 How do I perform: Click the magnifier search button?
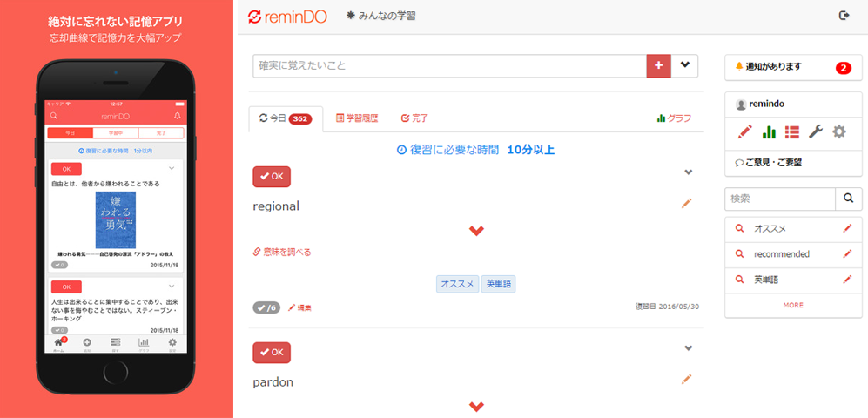coord(849,199)
